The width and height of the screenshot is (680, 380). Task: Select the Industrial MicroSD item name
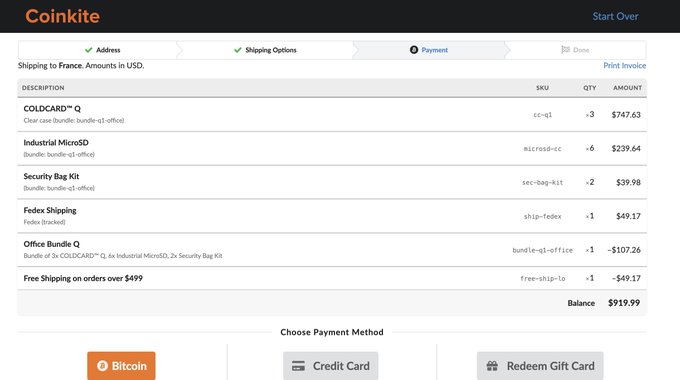56,142
